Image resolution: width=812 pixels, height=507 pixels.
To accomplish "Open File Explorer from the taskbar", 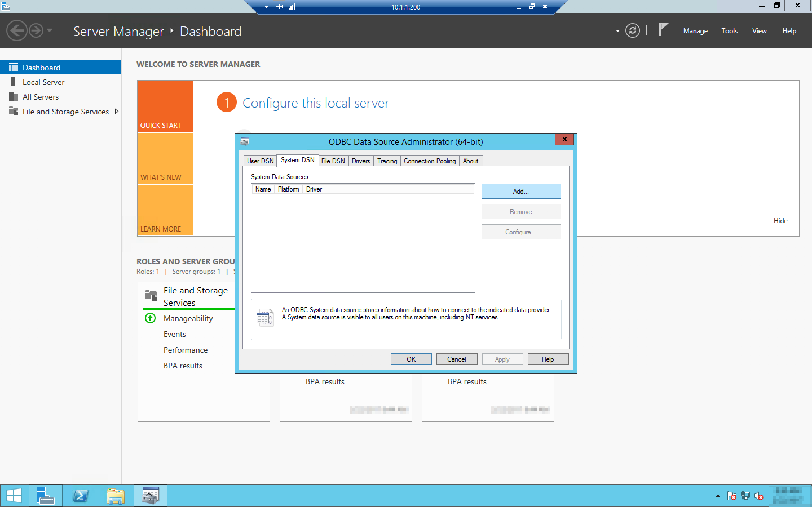I will point(115,496).
